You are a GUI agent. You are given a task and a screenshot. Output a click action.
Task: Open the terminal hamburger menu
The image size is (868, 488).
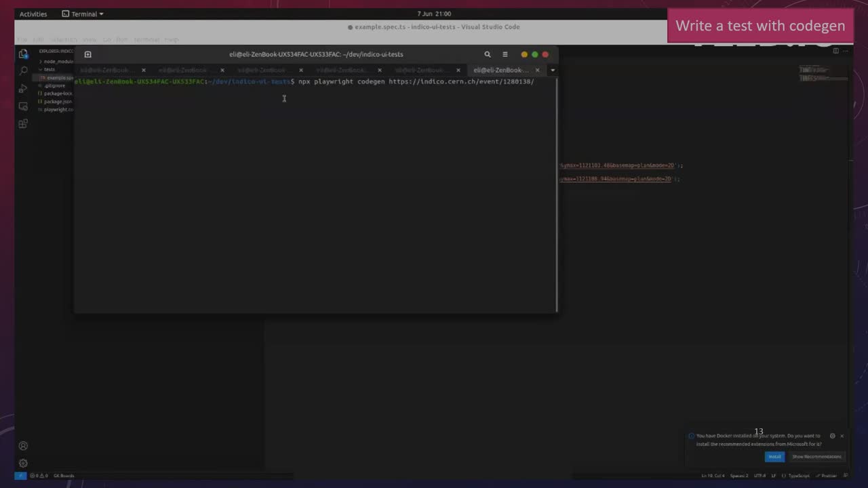coord(505,54)
